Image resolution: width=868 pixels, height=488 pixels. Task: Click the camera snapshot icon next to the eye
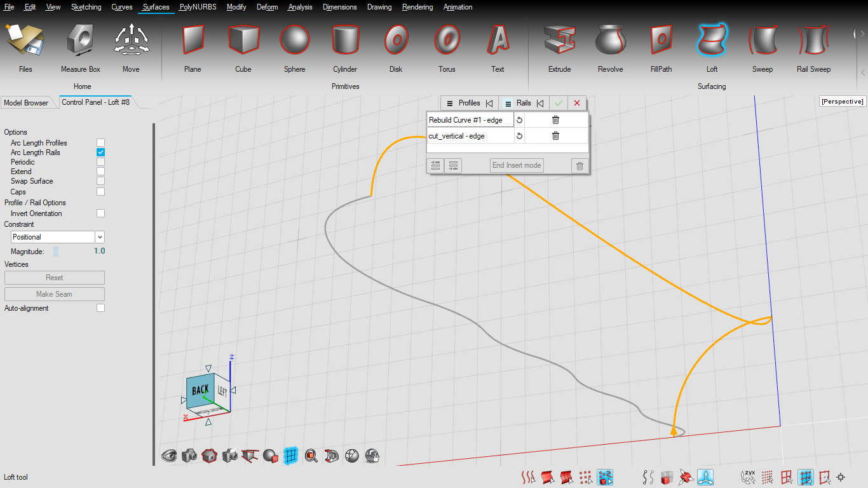(x=189, y=455)
